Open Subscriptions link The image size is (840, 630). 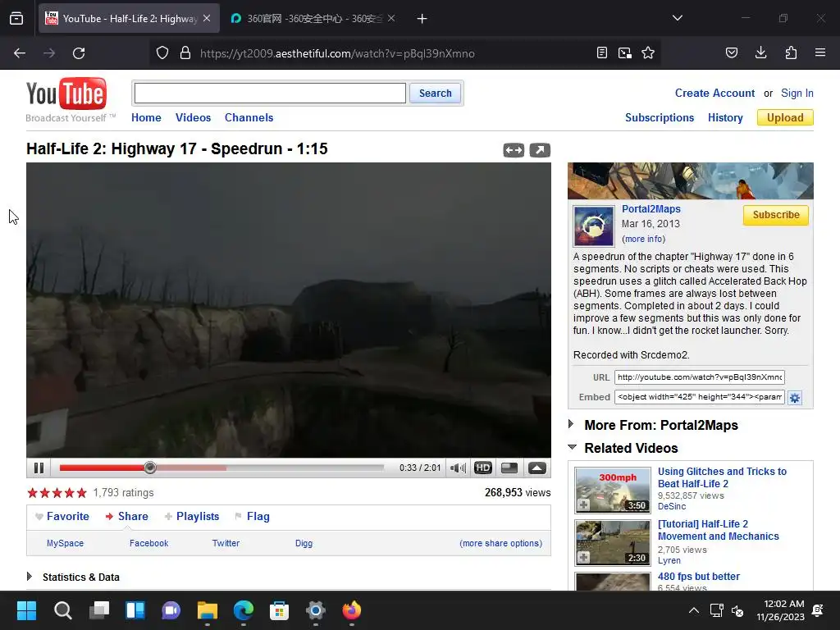point(660,117)
